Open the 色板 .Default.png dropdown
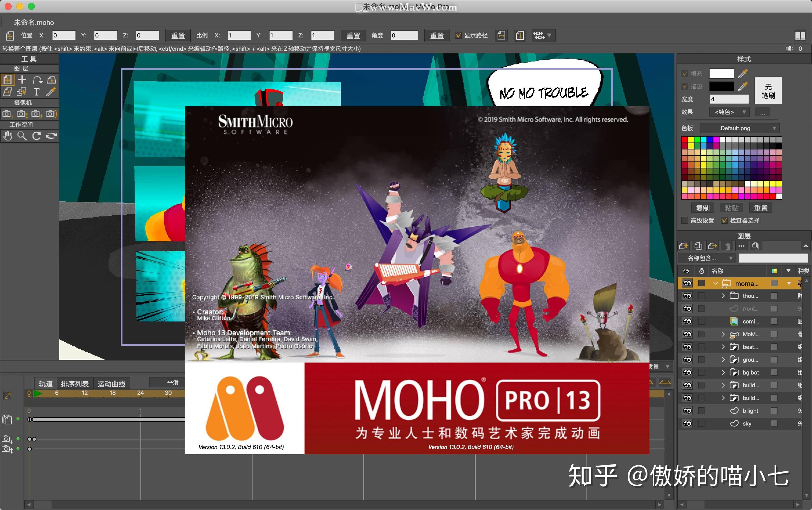The height and width of the screenshot is (510, 812). 740,128
